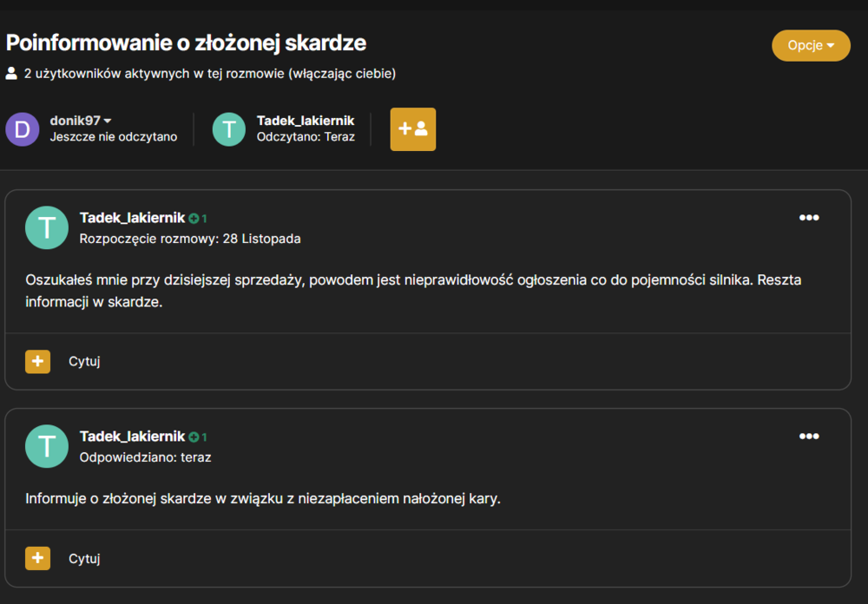Click the plus multi-quote icon under first message
Viewport: 868px width, 604px height.
(x=37, y=362)
